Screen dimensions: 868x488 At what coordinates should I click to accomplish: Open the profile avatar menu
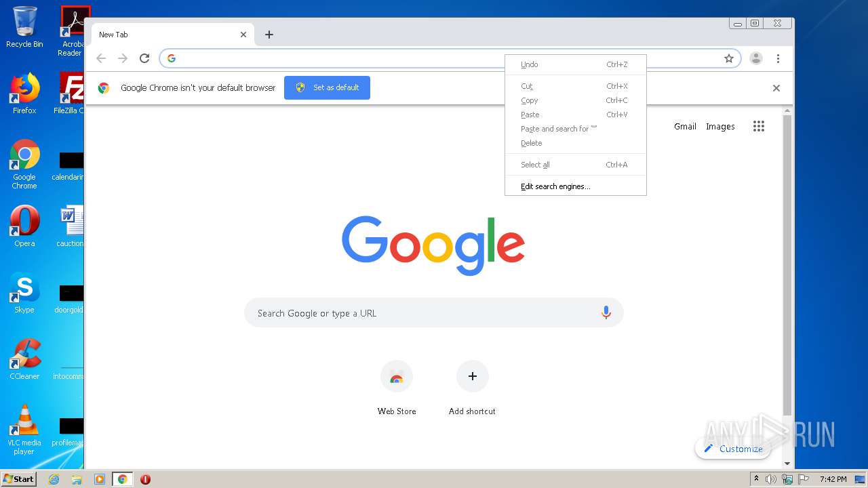click(756, 58)
